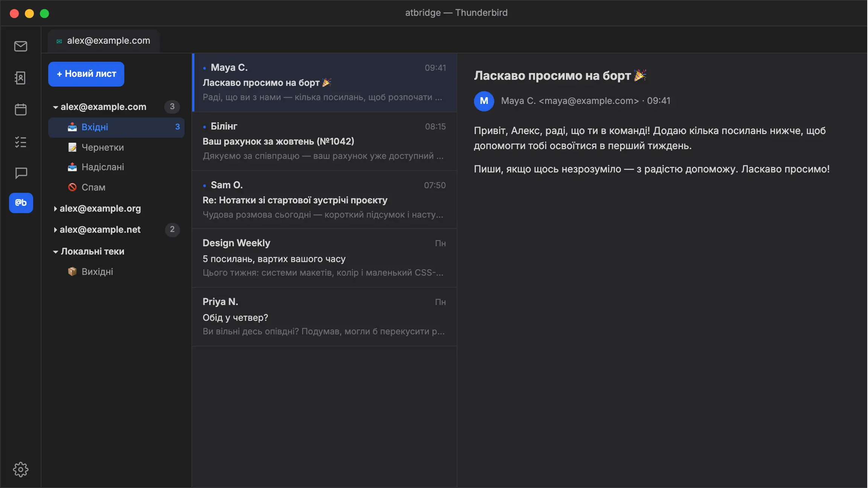Click the Вхідні inbox tray icon

pyautogui.click(x=72, y=127)
